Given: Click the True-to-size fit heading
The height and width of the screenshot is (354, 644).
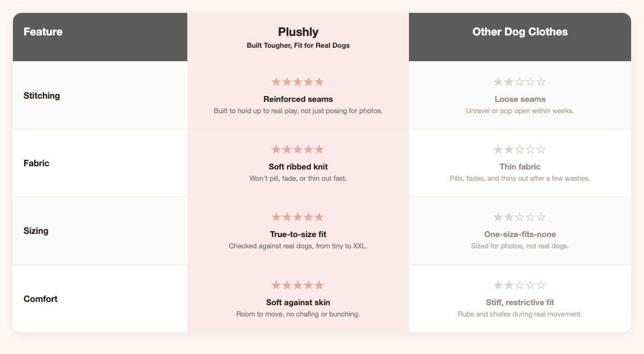Looking at the screenshot, I should tap(298, 234).
